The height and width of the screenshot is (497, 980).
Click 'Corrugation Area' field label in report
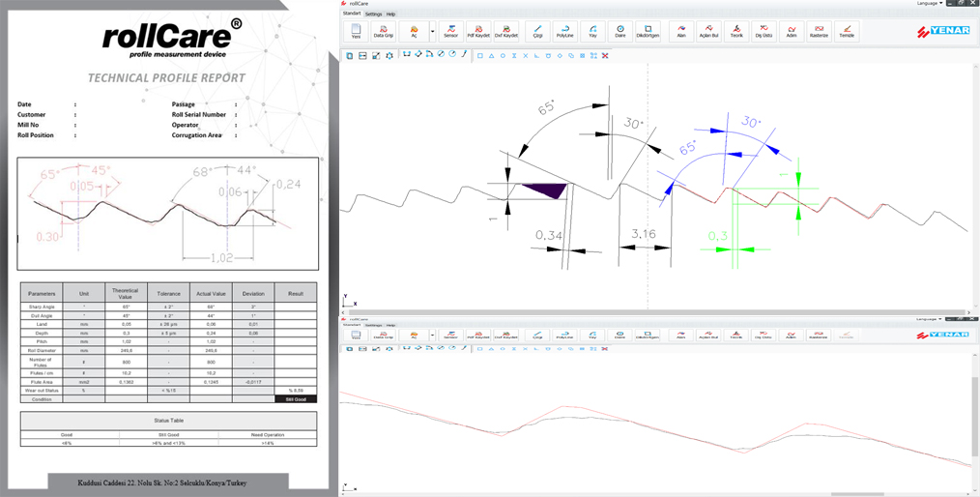197,135
